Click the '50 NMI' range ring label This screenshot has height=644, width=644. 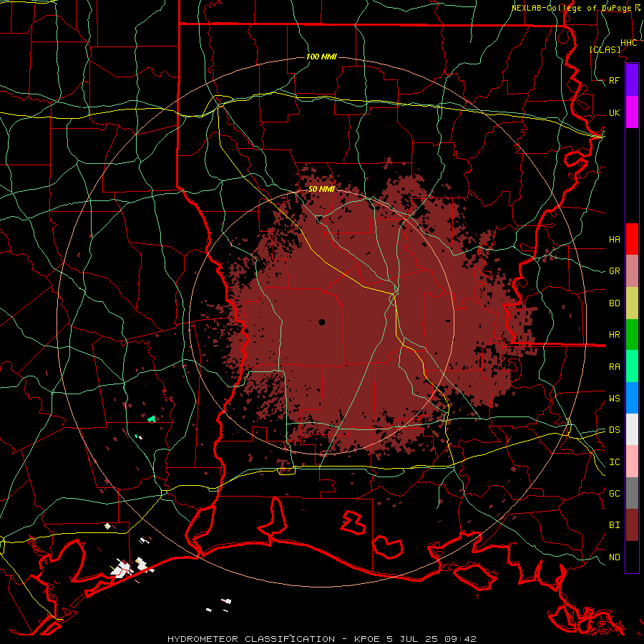point(321,190)
